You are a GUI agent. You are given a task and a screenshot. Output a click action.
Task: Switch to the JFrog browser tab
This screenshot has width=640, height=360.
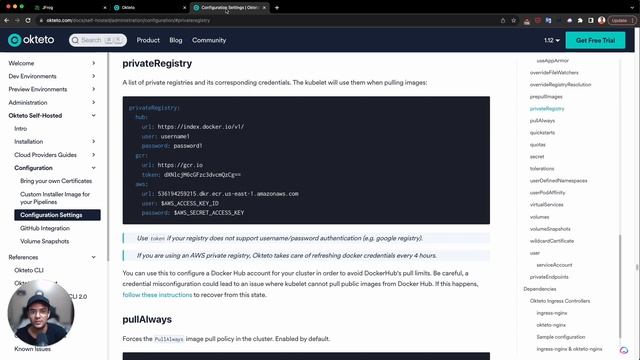tap(69, 7)
